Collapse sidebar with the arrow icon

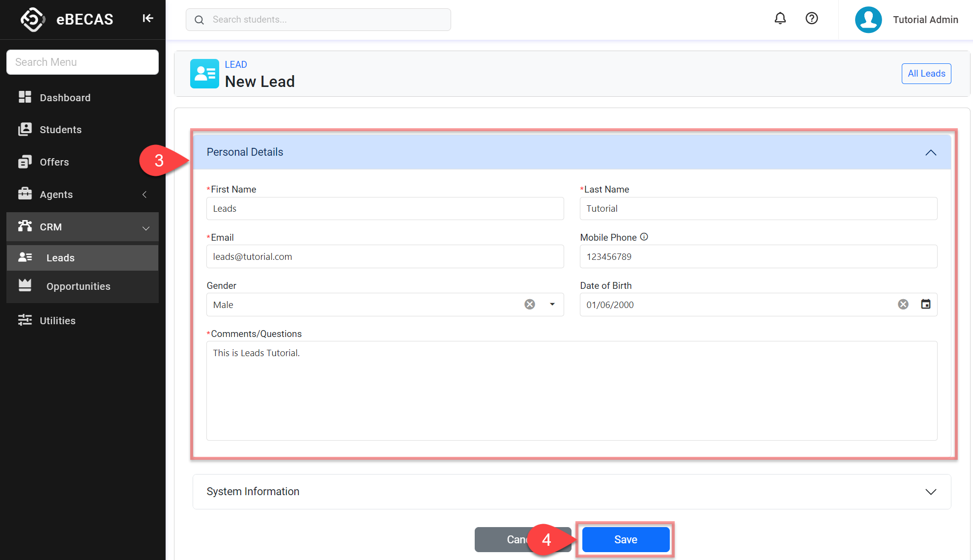pyautogui.click(x=148, y=19)
